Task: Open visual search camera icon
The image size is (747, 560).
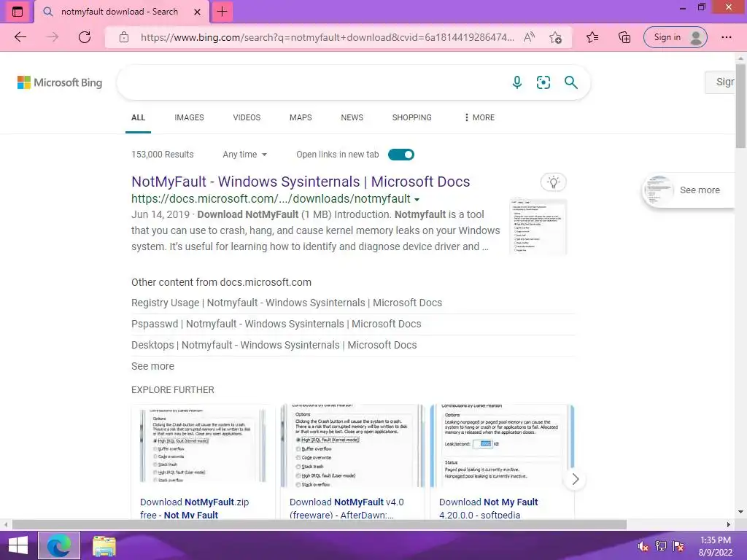Action: point(543,82)
